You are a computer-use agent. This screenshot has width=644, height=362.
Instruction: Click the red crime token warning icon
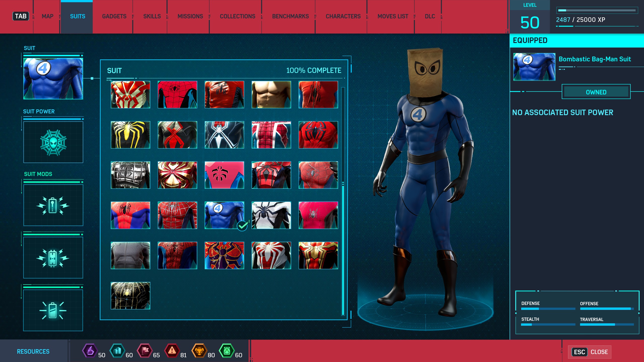[172, 351]
